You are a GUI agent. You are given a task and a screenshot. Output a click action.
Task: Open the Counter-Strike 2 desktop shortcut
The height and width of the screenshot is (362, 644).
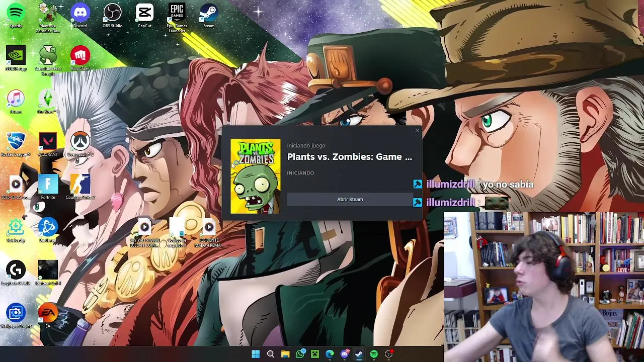click(x=80, y=187)
